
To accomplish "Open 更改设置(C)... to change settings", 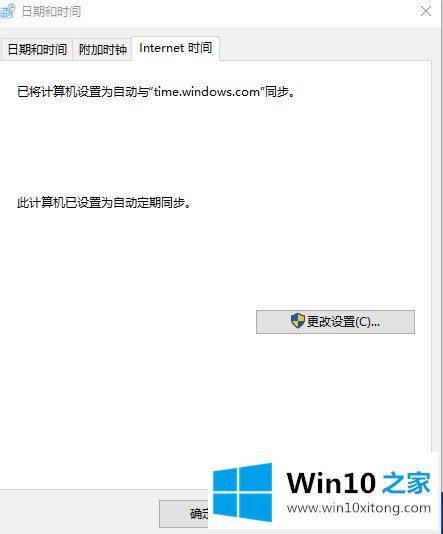I will [335, 321].
